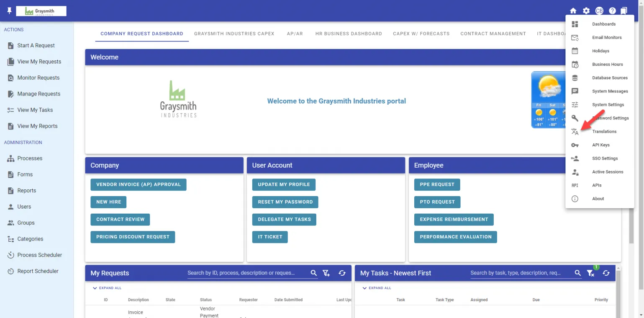Open Process Scheduler in the sidebar
644x318 pixels.
coord(39,255)
